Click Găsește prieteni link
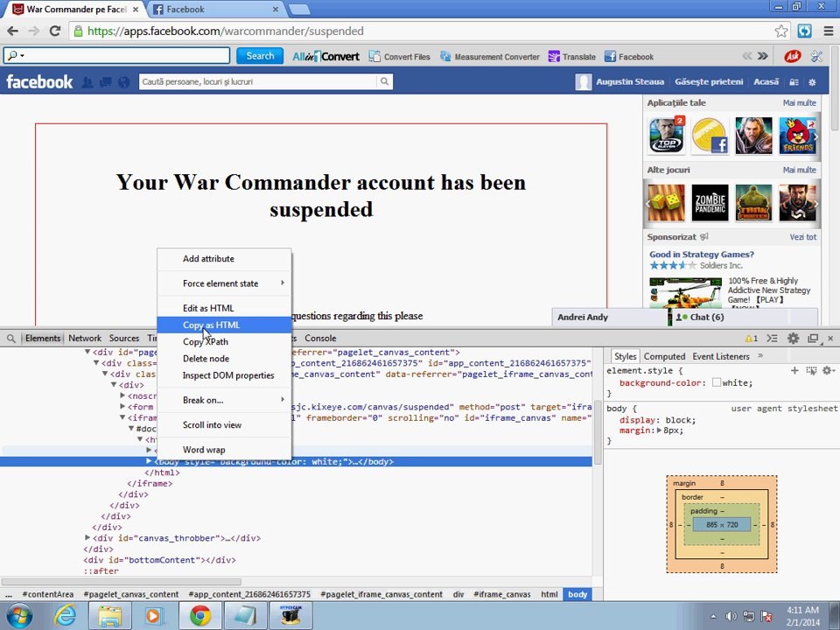The image size is (840, 630). pos(709,81)
